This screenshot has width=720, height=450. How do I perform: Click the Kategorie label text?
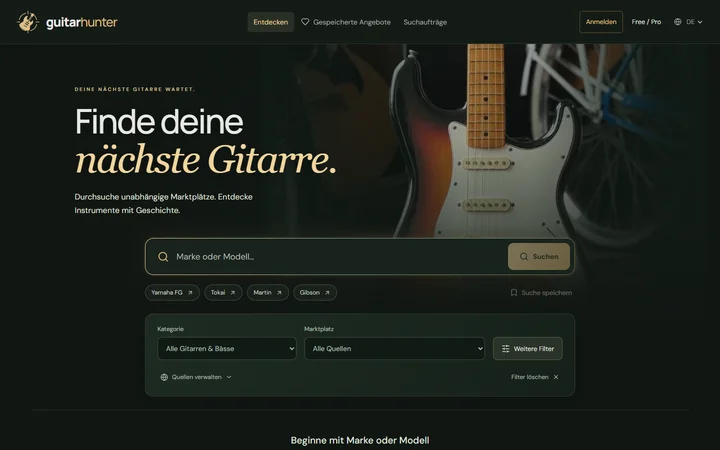pyautogui.click(x=170, y=329)
